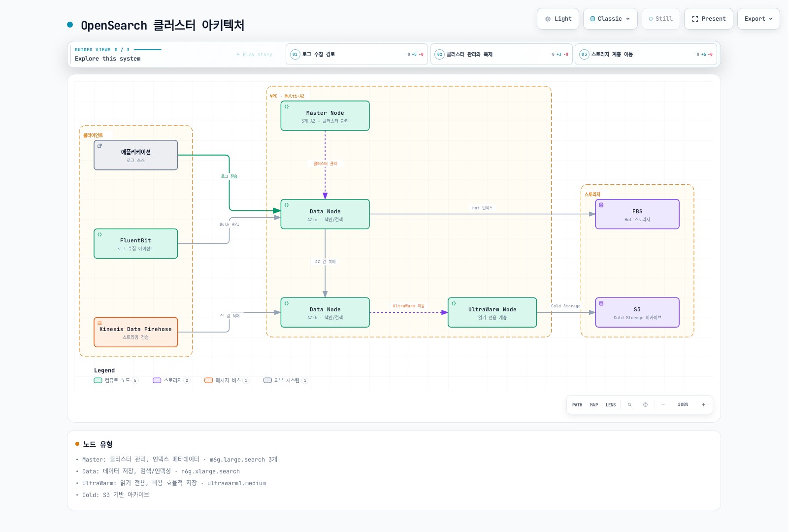Click the database icon on S3 node
Image resolution: width=788 pixels, height=532 pixels.
(x=601, y=303)
